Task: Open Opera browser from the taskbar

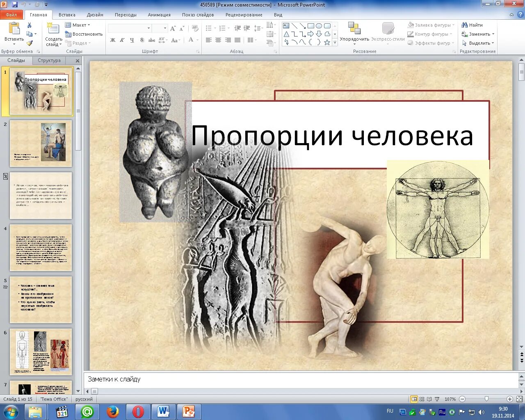Action: [x=138, y=411]
